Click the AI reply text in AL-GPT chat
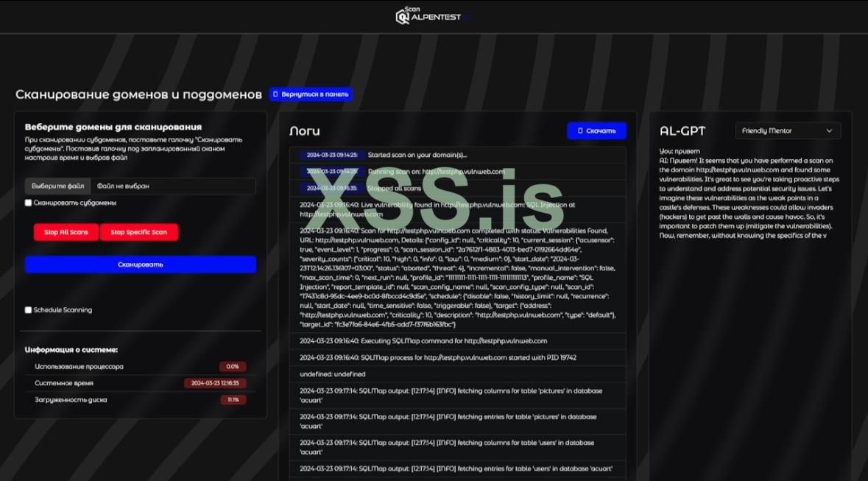Image resolution: width=868 pixels, height=481 pixels. point(749,198)
